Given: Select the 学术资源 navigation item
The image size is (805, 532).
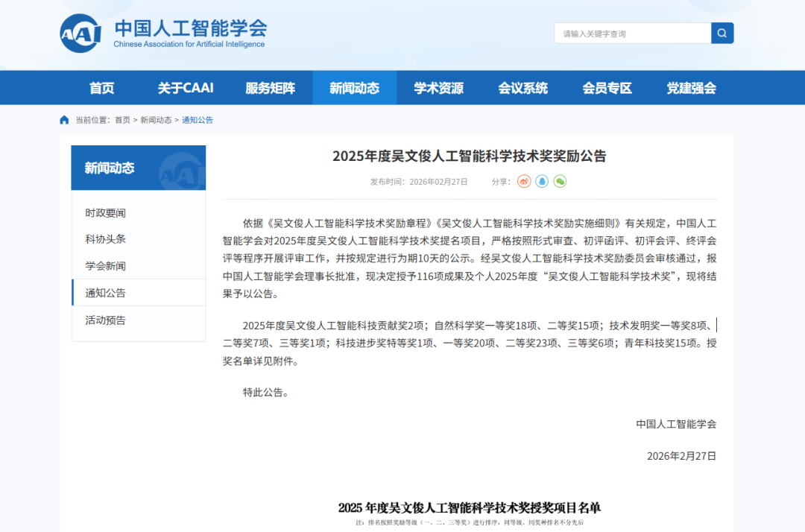Looking at the screenshot, I should coord(438,88).
